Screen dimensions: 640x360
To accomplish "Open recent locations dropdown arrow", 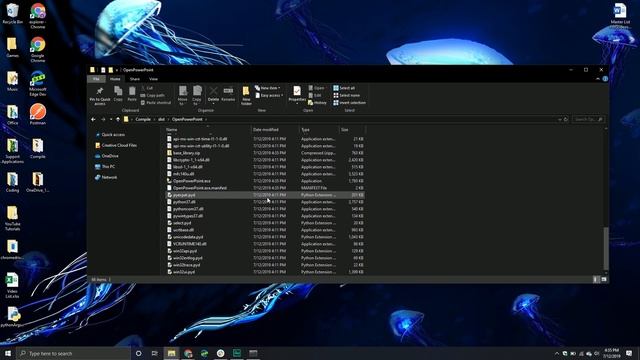I will [x=111, y=119].
